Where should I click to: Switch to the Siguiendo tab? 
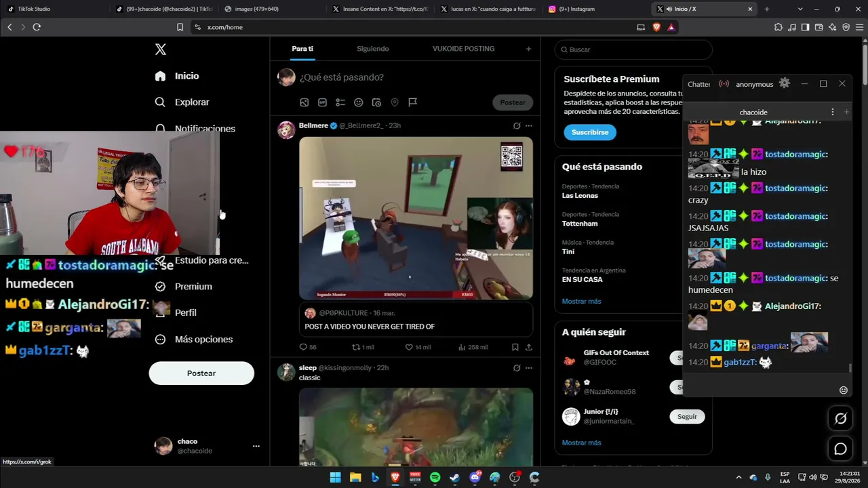(373, 49)
